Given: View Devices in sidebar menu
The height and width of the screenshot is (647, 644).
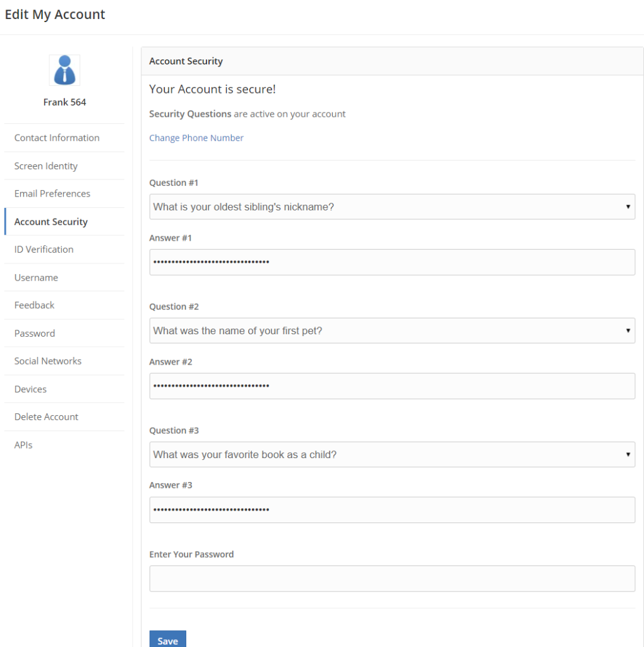Looking at the screenshot, I should point(30,389).
